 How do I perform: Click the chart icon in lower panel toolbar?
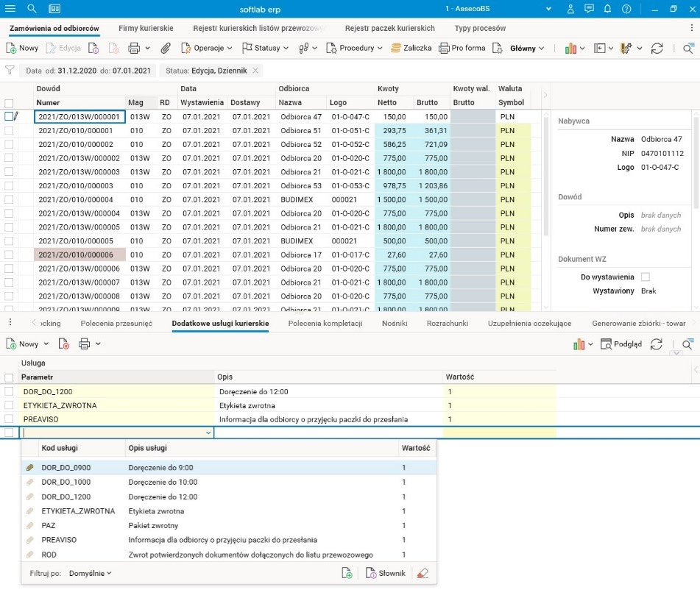point(578,344)
